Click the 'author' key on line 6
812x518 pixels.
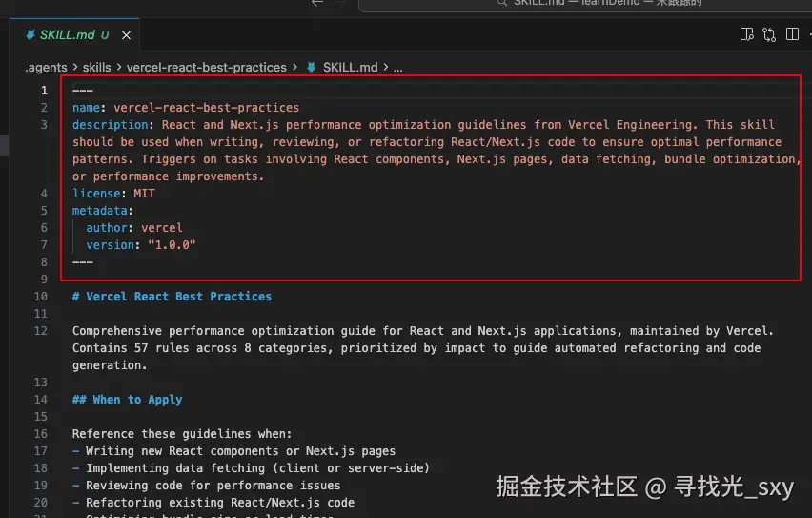pyautogui.click(x=107, y=228)
